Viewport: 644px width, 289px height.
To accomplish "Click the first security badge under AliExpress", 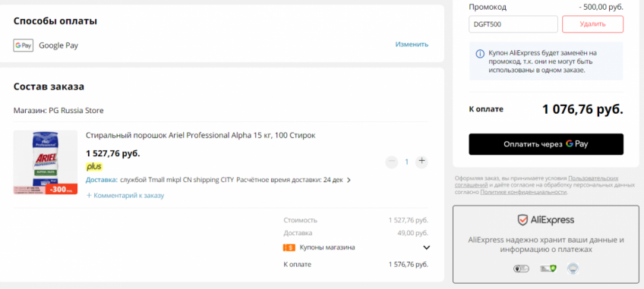I will (521, 269).
